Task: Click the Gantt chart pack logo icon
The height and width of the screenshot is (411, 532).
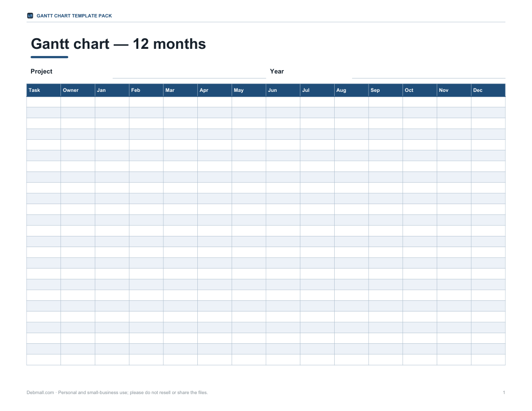Action: (x=30, y=15)
